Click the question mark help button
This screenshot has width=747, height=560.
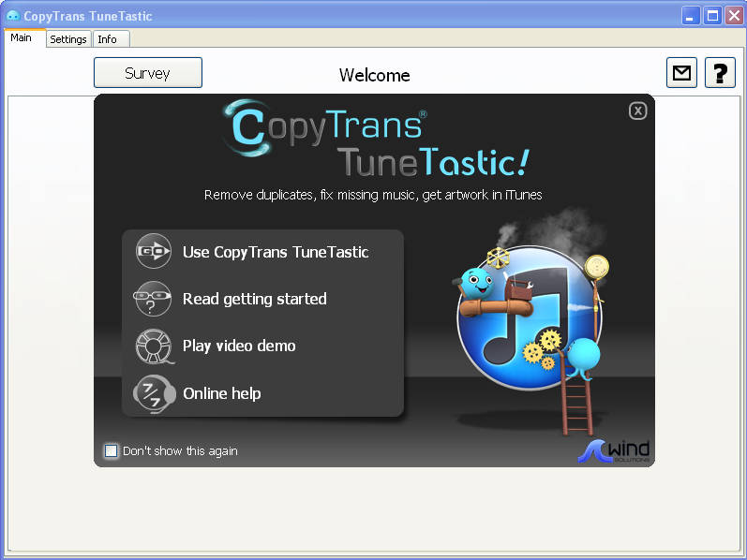tap(720, 73)
